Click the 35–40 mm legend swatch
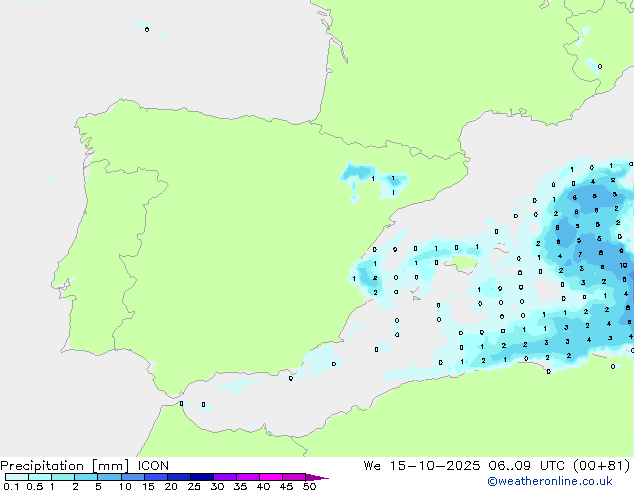 pos(248,477)
